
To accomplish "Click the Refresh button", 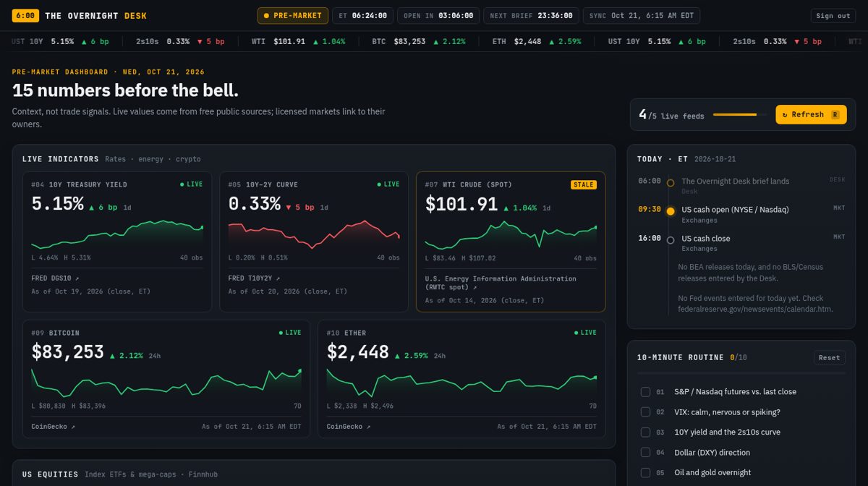I will (x=811, y=114).
